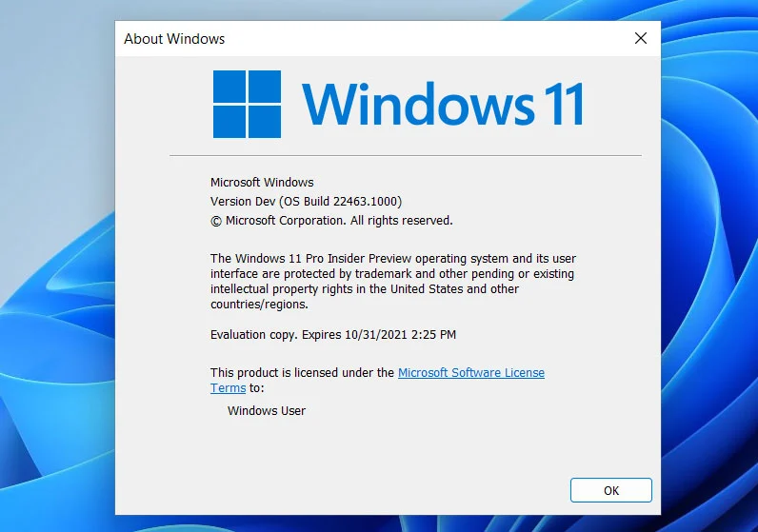The width and height of the screenshot is (758, 532).
Task: Click the 'Windows 11' wordmark
Action: point(443,104)
